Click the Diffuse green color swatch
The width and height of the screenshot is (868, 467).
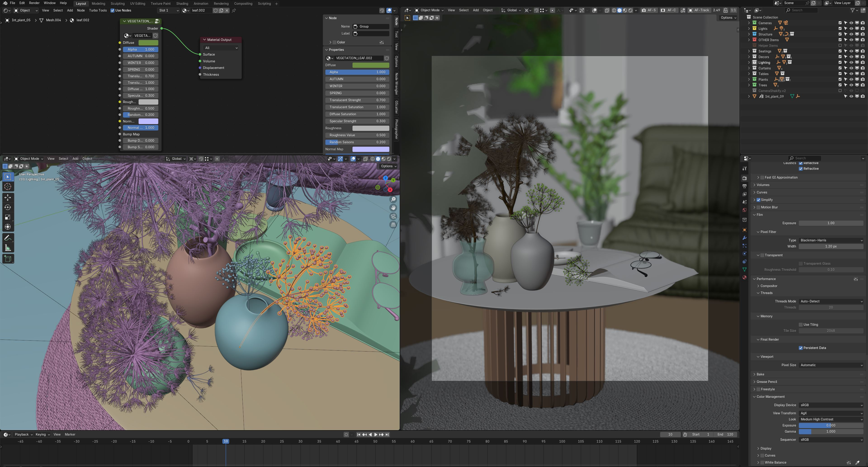coord(148,43)
